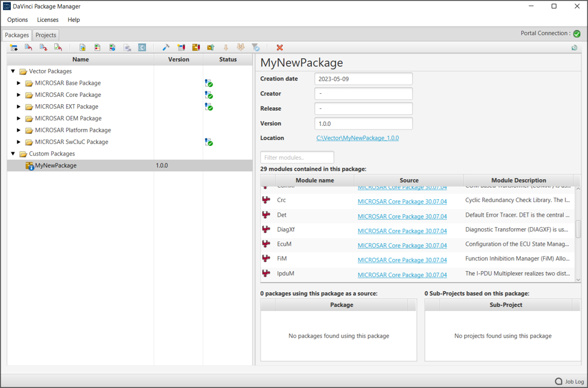Image resolution: width=588 pixels, height=388 pixels.
Task: Click the new package icon with plus sign
Action: pyautogui.click(x=14, y=48)
